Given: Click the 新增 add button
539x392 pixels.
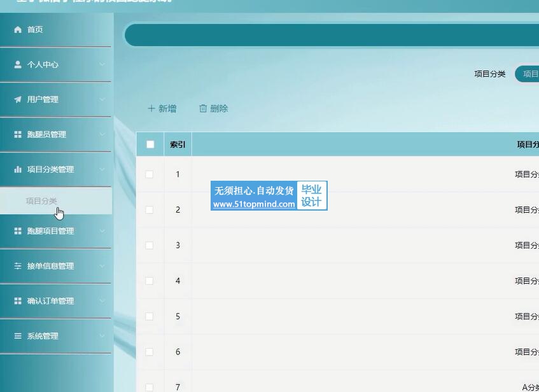Looking at the screenshot, I should (x=162, y=109).
